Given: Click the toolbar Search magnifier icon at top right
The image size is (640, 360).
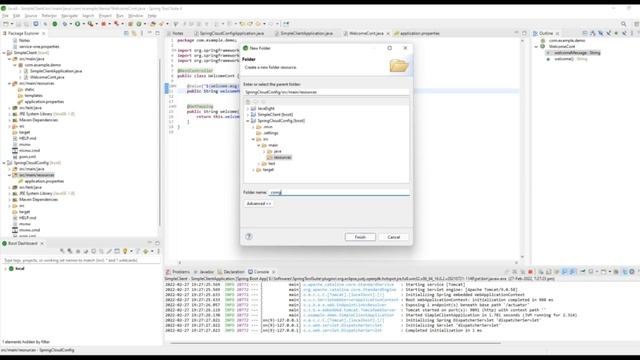Looking at the screenshot, I should (623, 24).
